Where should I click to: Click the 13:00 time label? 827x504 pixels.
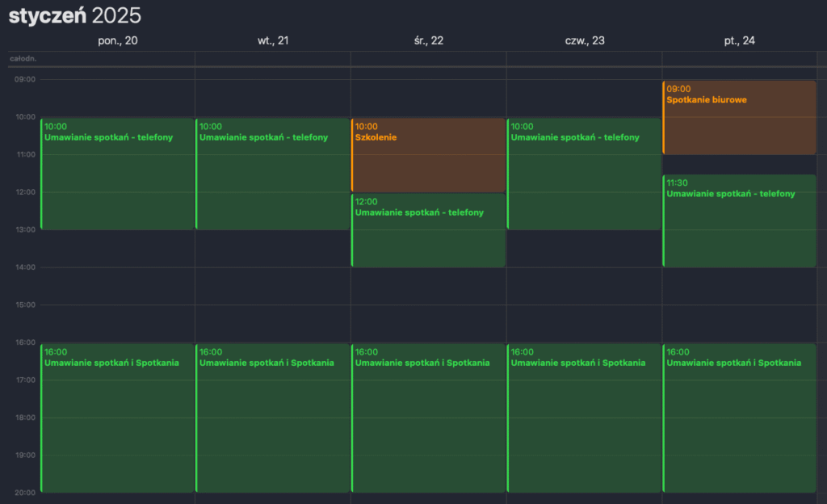click(25, 230)
